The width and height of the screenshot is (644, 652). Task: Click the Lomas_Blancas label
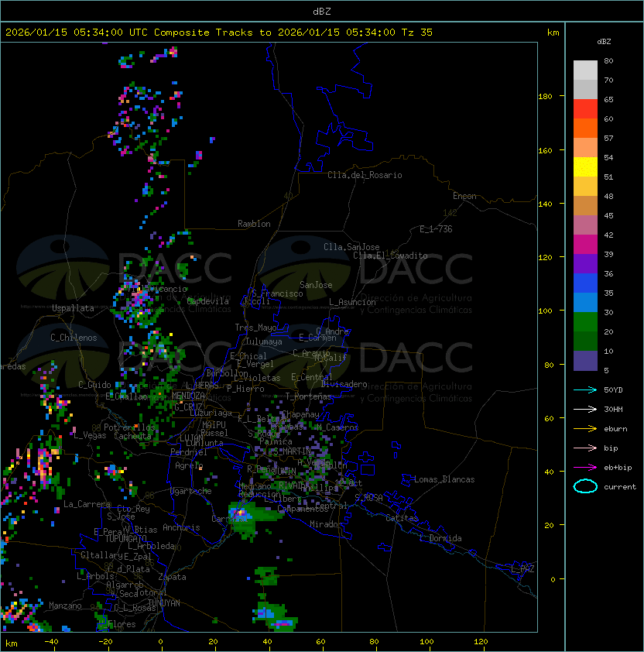pyautogui.click(x=444, y=479)
